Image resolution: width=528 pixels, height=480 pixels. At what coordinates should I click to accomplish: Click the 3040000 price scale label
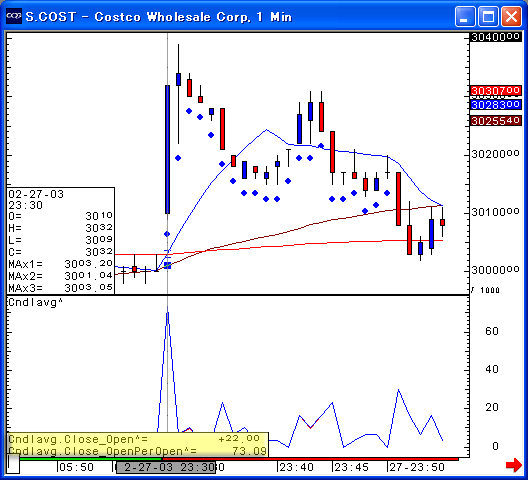click(495, 37)
